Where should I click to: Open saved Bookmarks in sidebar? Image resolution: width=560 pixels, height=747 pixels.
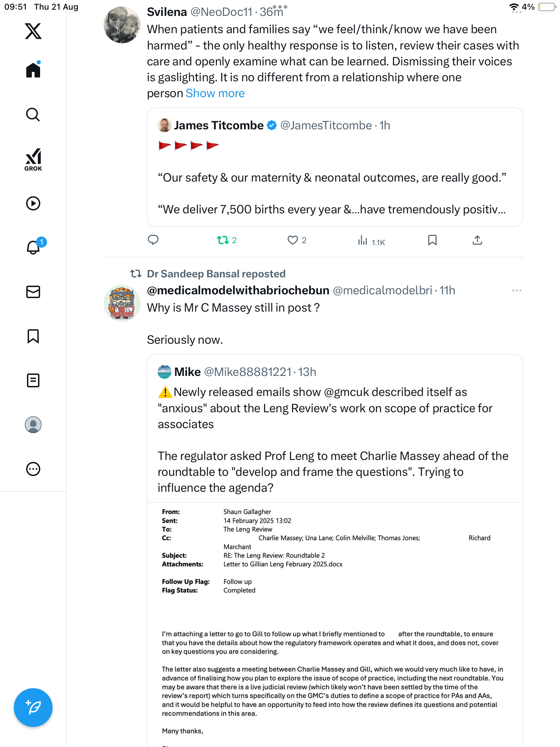pyautogui.click(x=33, y=336)
